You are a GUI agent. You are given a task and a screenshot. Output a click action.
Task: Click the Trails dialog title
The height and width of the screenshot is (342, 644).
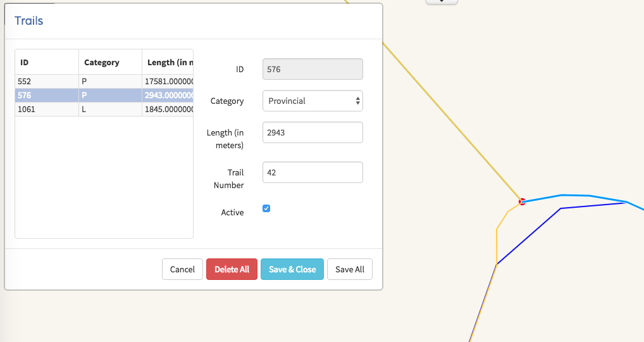(x=29, y=21)
